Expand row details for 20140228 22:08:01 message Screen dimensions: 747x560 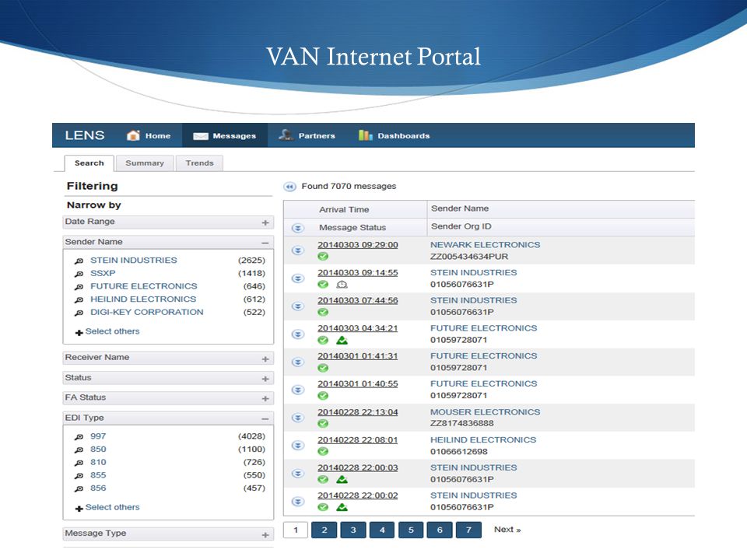point(298,445)
